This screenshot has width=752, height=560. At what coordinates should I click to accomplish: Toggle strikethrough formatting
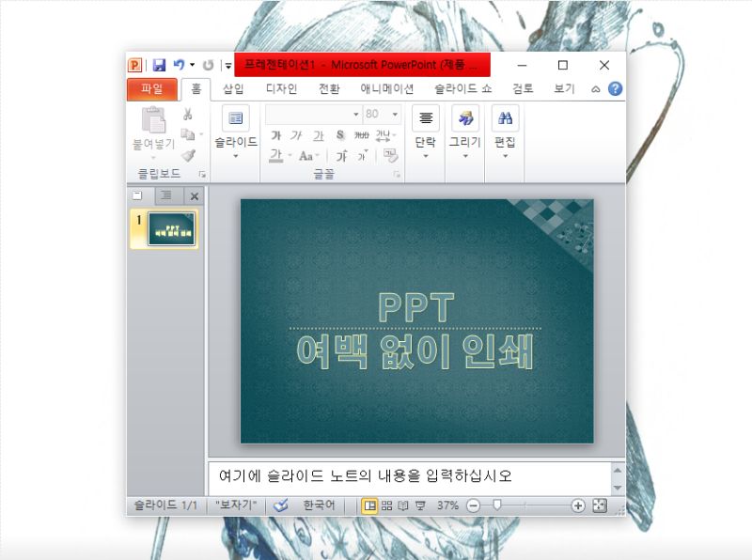(362, 135)
